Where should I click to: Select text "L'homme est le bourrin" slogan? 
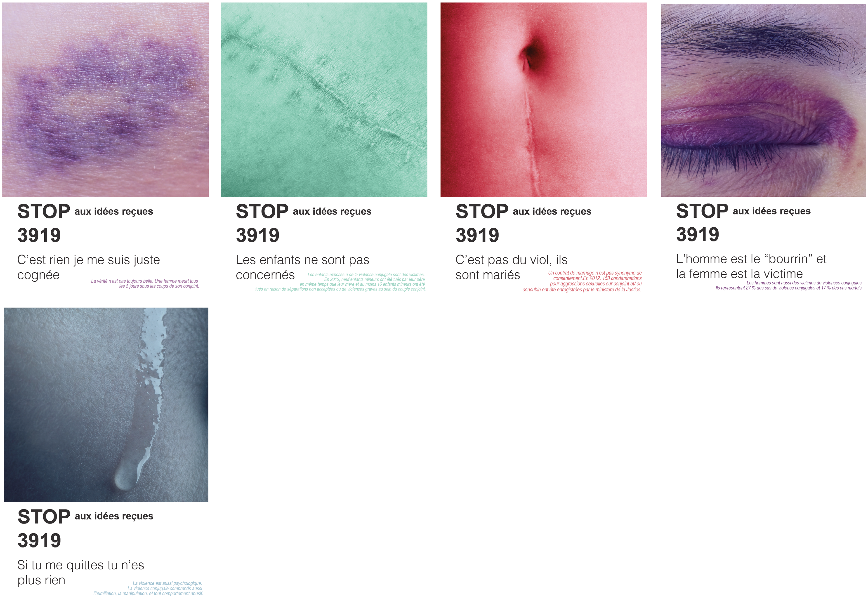[751, 266]
